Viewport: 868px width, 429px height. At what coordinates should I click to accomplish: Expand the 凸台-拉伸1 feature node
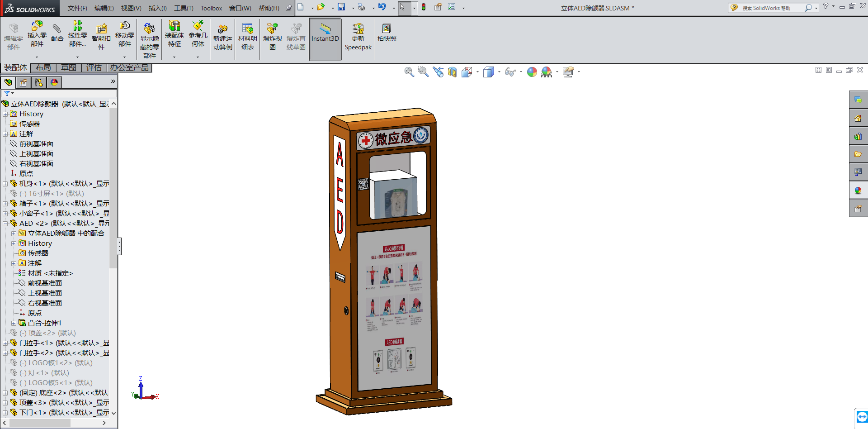[x=14, y=323]
